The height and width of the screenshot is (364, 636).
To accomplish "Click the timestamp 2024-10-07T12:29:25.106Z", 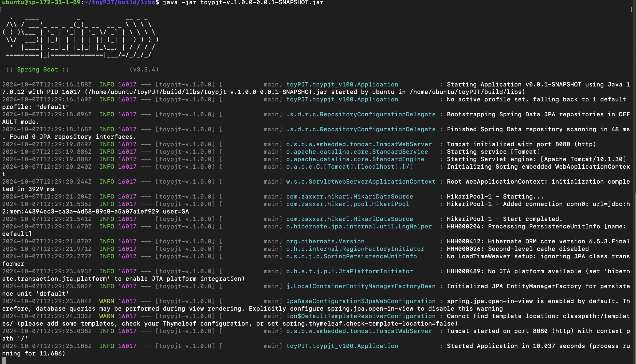I will (47, 346).
